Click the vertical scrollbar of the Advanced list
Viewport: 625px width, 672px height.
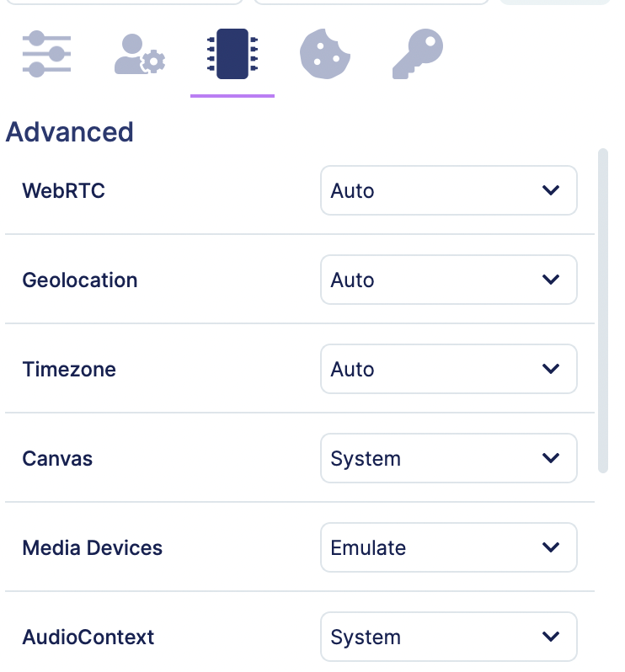coord(603,311)
